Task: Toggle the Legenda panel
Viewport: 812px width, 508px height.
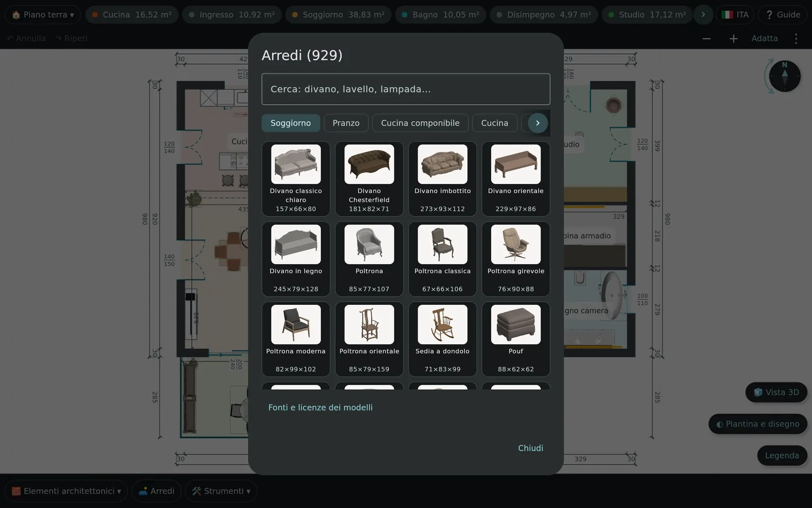Action: 782,456
